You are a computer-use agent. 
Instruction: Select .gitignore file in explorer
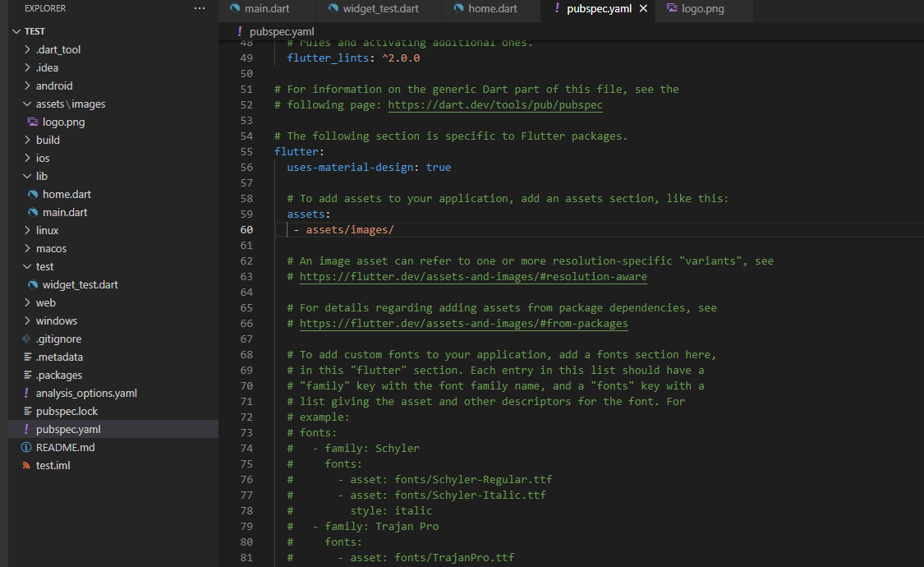[x=58, y=339]
